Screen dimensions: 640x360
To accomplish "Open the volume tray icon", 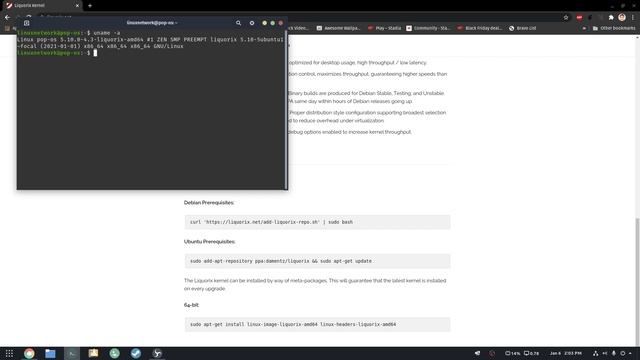I will click(x=604, y=353).
